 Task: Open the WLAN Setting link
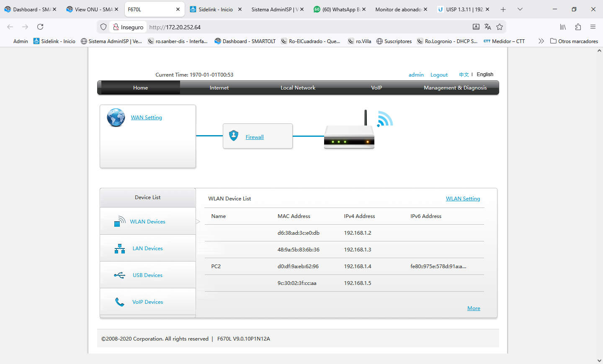tap(463, 199)
